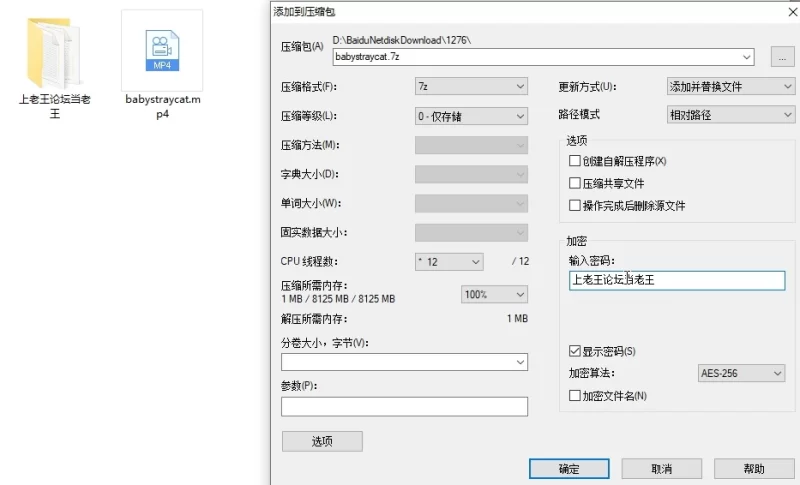Click the 解压所需内存 label
Image resolution: width=800 pixels, height=485 pixels.
(x=314, y=319)
